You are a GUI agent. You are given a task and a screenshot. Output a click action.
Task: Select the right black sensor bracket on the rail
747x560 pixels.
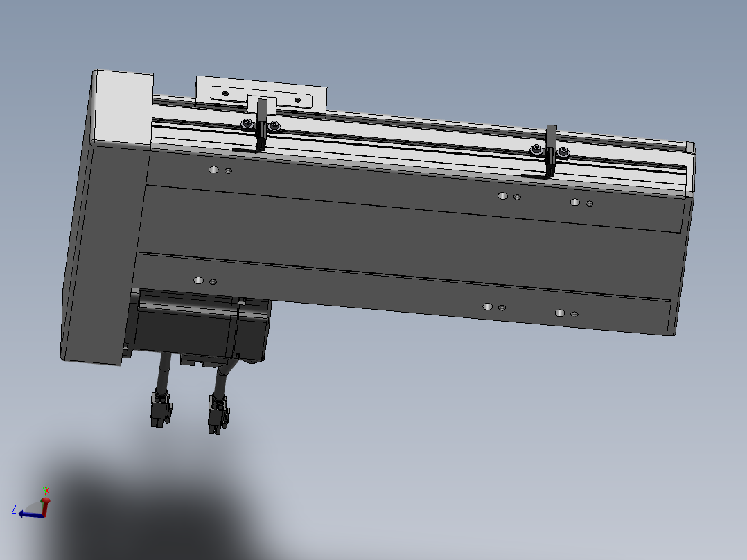[550, 152]
